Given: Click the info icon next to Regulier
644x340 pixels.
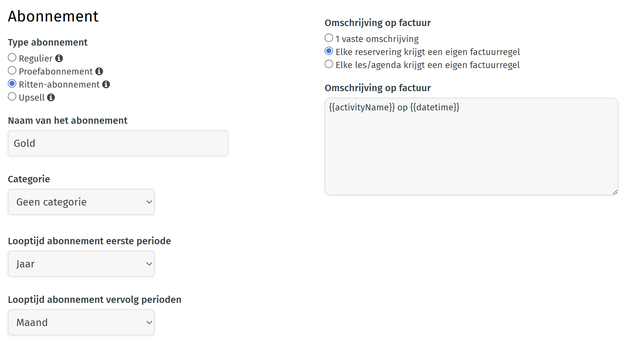Looking at the screenshot, I should pyautogui.click(x=59, y=58).
